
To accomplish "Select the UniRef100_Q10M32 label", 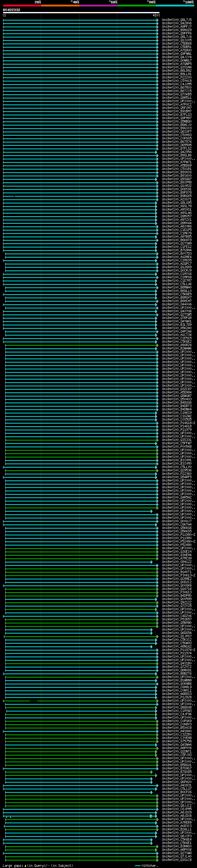I will tap(177, 186).
